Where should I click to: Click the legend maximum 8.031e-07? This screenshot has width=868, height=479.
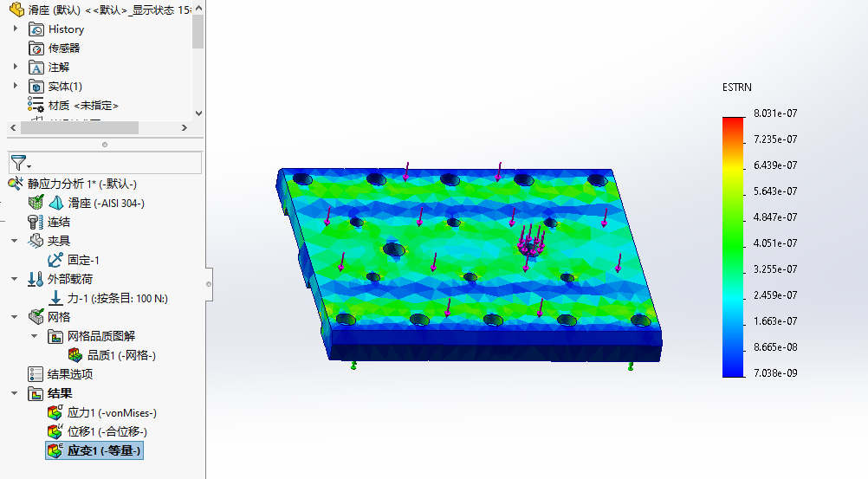pyautogui.click(x=775, y=113)
